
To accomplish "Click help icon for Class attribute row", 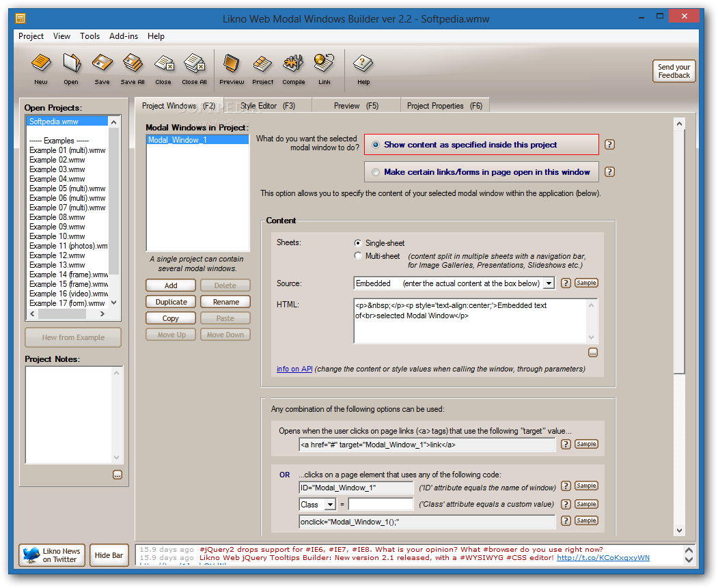I will (x=566, y=504).
